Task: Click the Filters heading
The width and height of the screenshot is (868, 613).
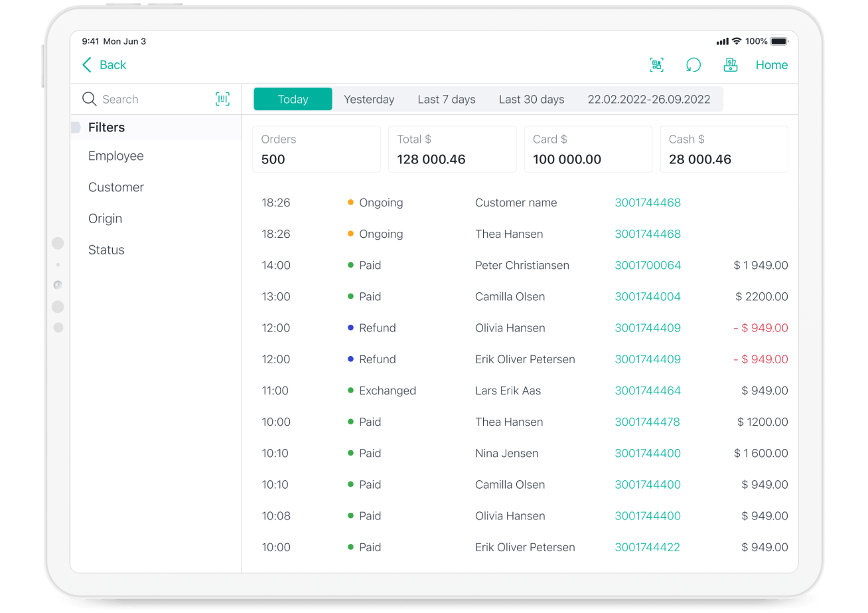Action: tap(106, 127)
